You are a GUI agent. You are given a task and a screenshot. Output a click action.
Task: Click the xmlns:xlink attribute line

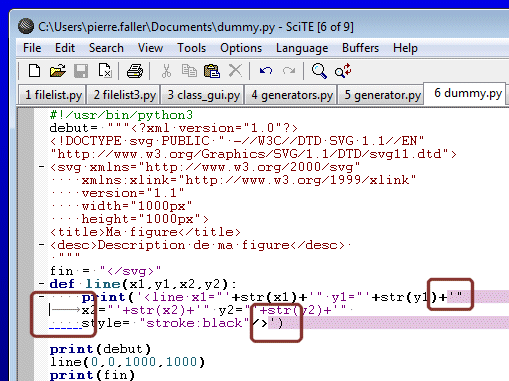click(249, 180)
